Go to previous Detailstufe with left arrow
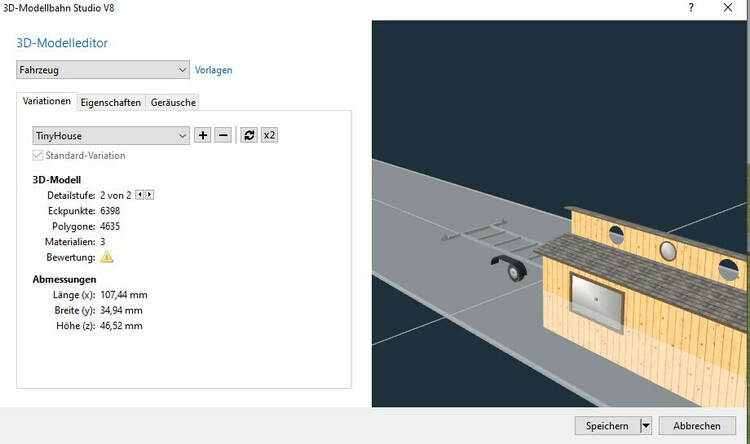 pos(140,195)
